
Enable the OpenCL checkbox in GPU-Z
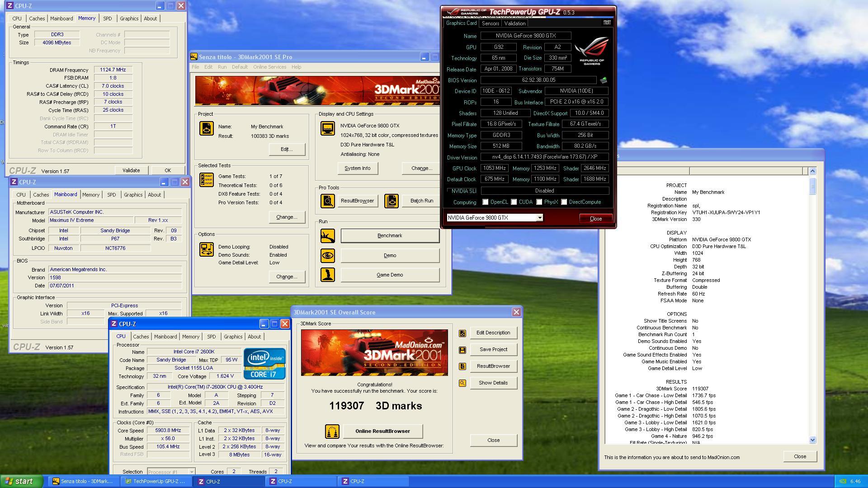pyautogui.click(x=485, y=202)
